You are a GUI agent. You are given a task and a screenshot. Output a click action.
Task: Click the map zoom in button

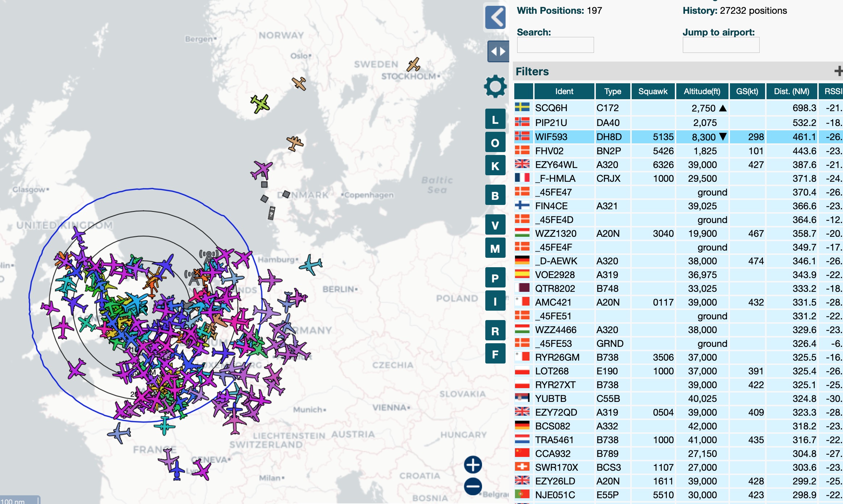click(473, 465)
